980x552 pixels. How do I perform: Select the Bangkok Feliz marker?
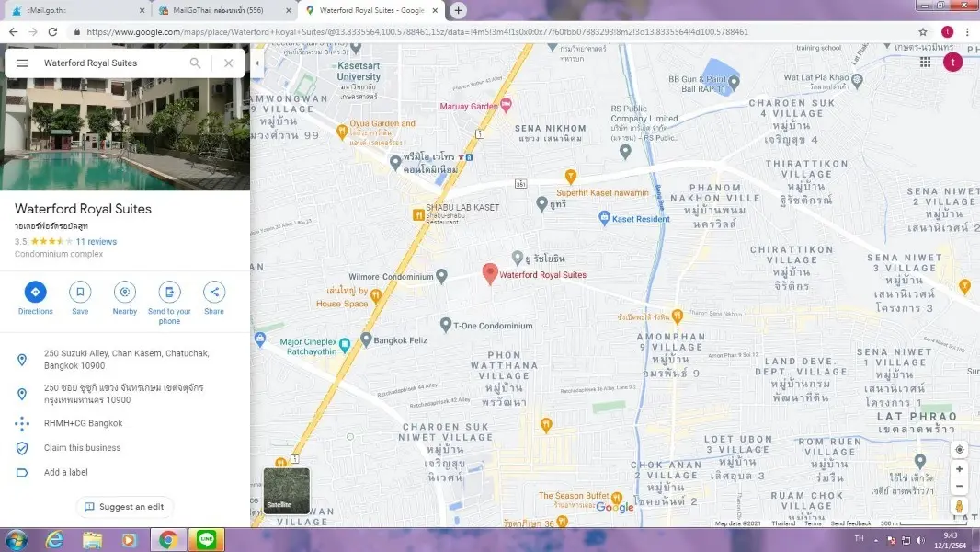click(366, 340)
